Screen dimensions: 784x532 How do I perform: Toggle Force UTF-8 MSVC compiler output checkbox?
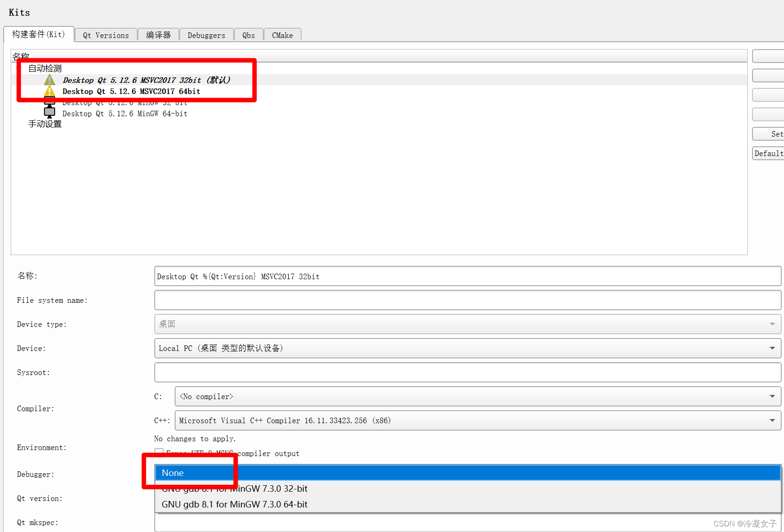click(159, 452)
